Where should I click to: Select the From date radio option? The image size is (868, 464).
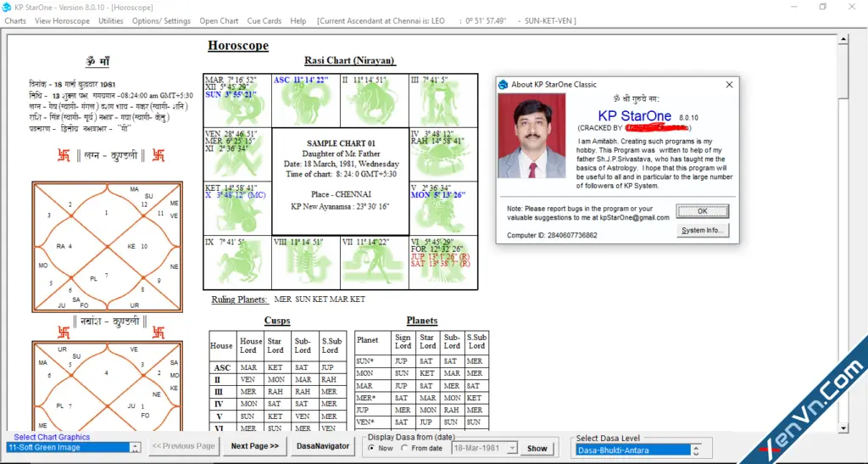pyautogui.click(x=422, y=449)
